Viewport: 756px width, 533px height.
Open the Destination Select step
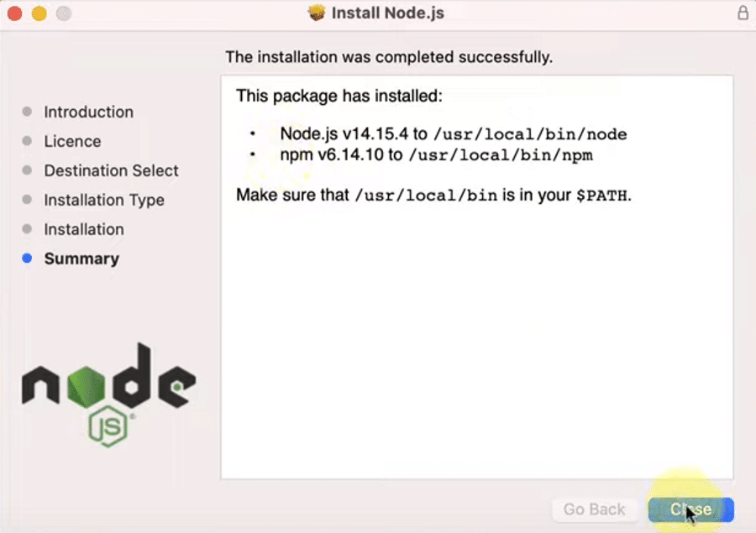[111, 170]
